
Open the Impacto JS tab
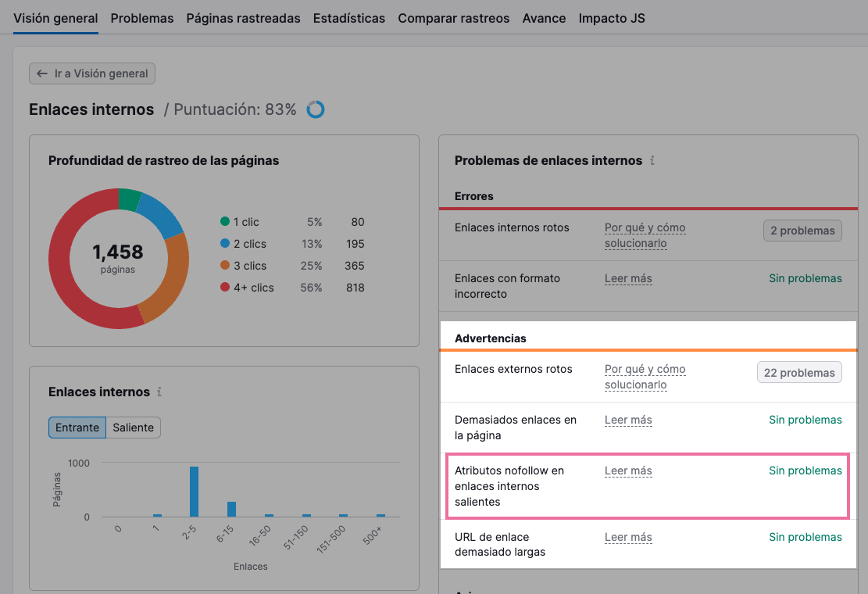pos(612,18)
